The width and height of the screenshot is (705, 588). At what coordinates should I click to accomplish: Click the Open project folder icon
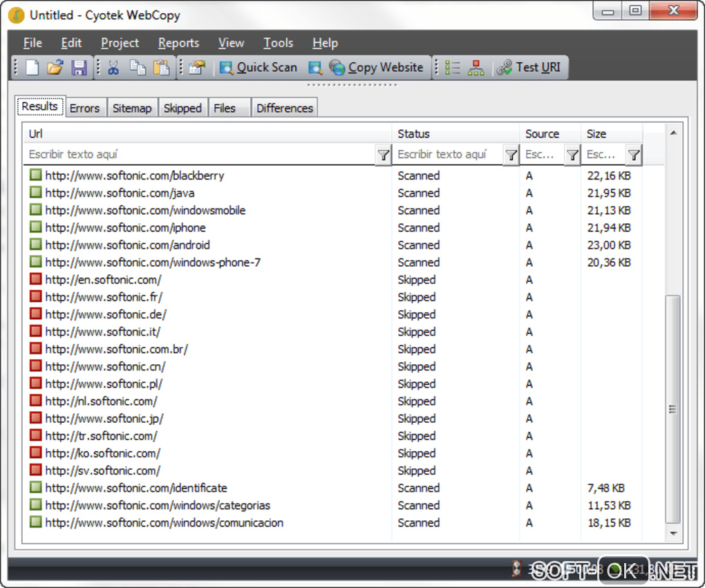click(x=55, y=68)
